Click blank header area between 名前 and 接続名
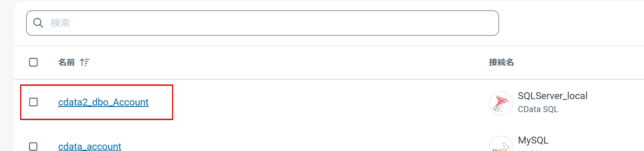Viewport: 644px width, 151px height. point(288,62)
